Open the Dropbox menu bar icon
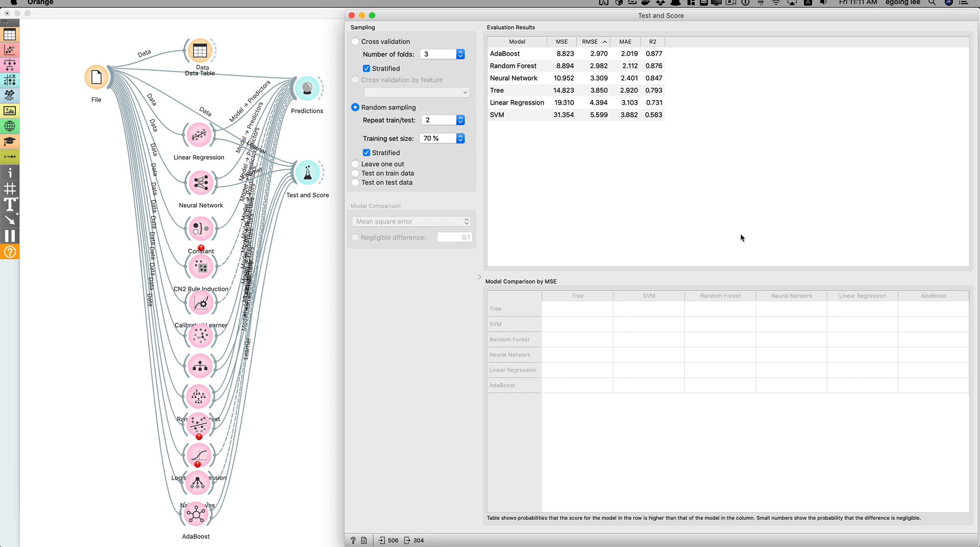 (660, 3)
